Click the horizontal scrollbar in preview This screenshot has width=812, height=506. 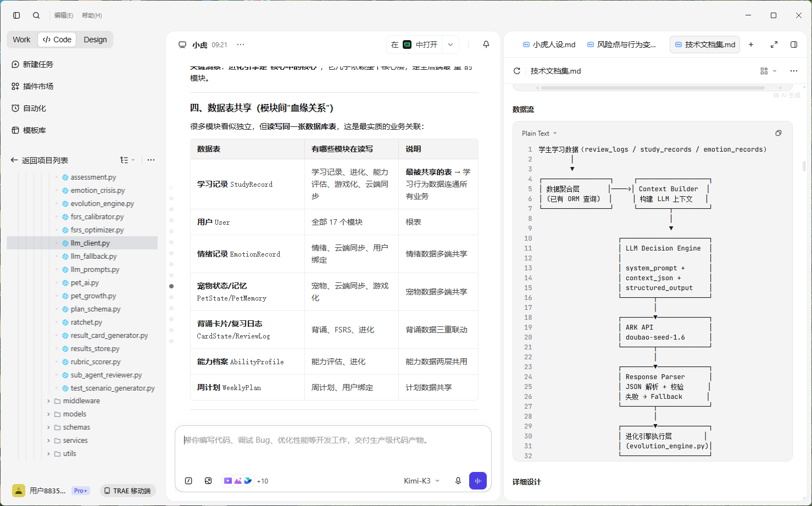653,87
